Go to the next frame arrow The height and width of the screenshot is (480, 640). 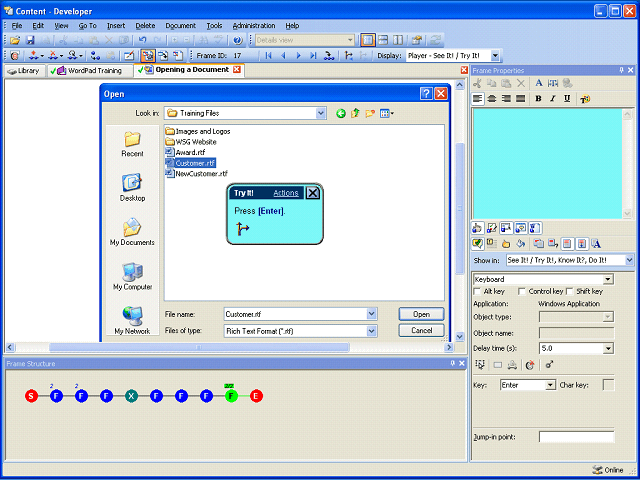(298, 56)
